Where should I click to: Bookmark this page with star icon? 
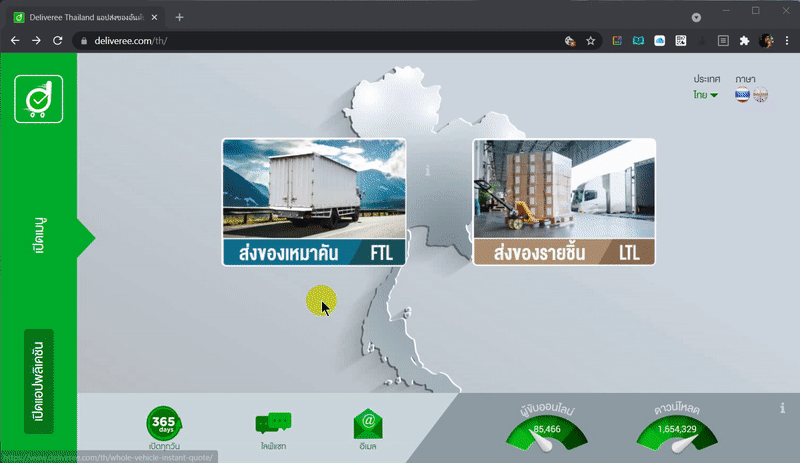tap(590, 41)
